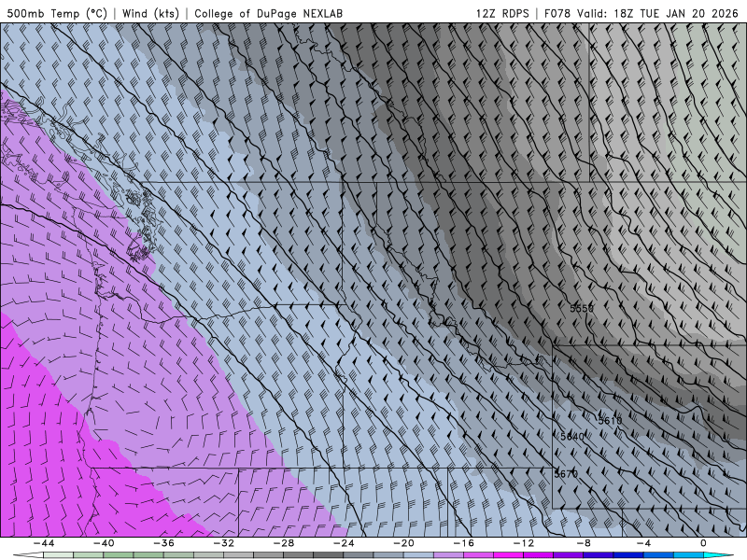Click the -28 colorbar scale value
The height and width of the screenshot is (560, 747).
284,543
